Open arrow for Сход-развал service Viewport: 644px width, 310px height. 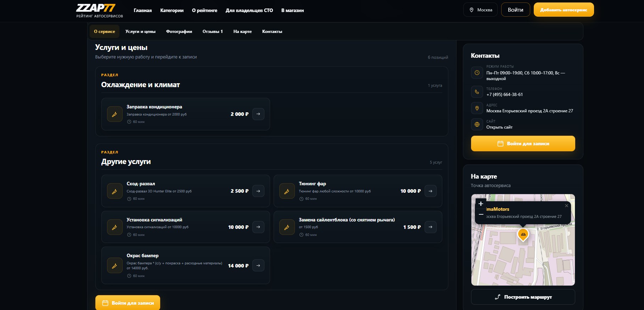pos(258,191)
